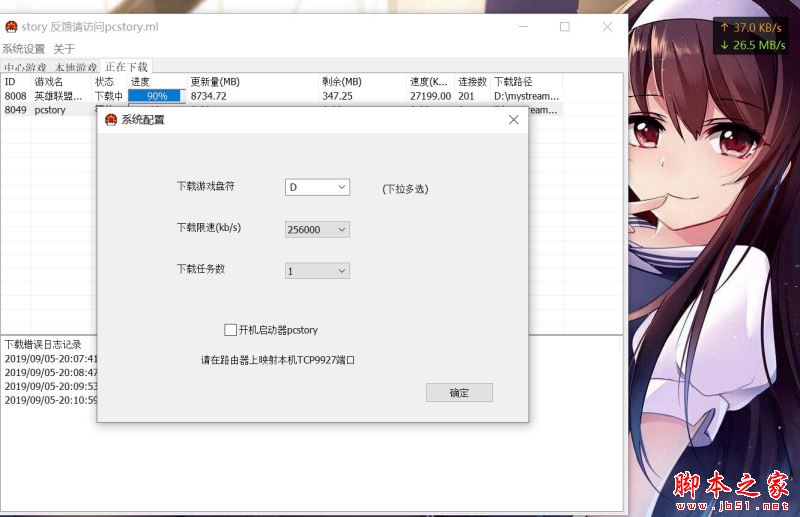Click the 201 connections value
Screen dimensions: 800x517
tap(466, 96)
